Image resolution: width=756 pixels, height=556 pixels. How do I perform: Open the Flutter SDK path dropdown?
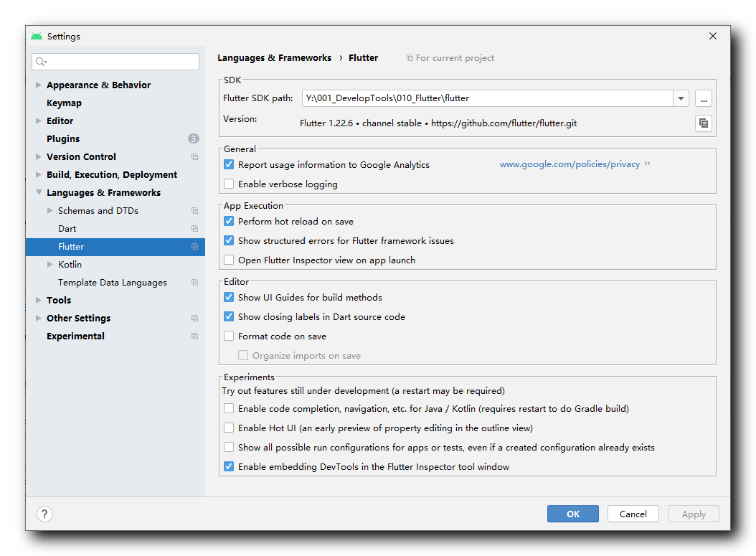pyautogui.click(x=680, y=98)
